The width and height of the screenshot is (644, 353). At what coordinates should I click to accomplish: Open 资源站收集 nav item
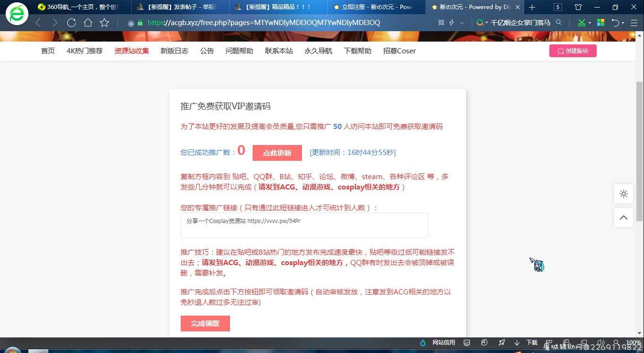(132, 51)
